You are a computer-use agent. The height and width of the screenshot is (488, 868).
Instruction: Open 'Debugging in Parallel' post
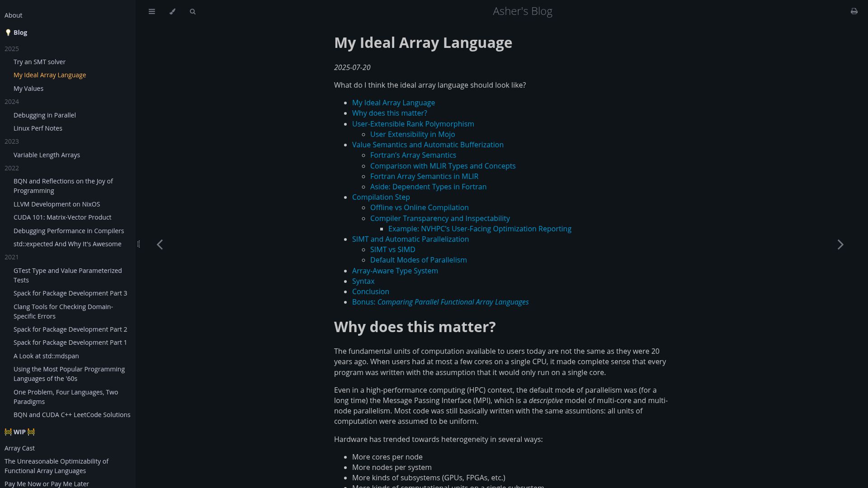[x=45, y=115]
